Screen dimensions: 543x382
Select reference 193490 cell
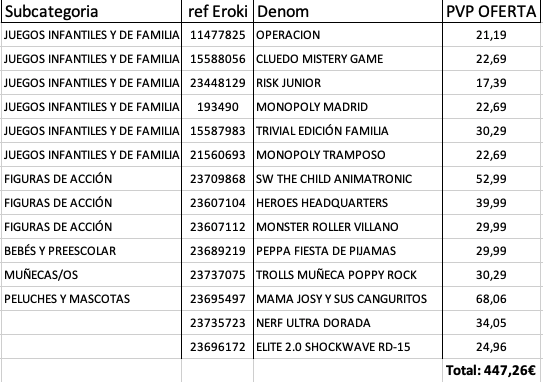pyautogui.click(x=217, y=107)
